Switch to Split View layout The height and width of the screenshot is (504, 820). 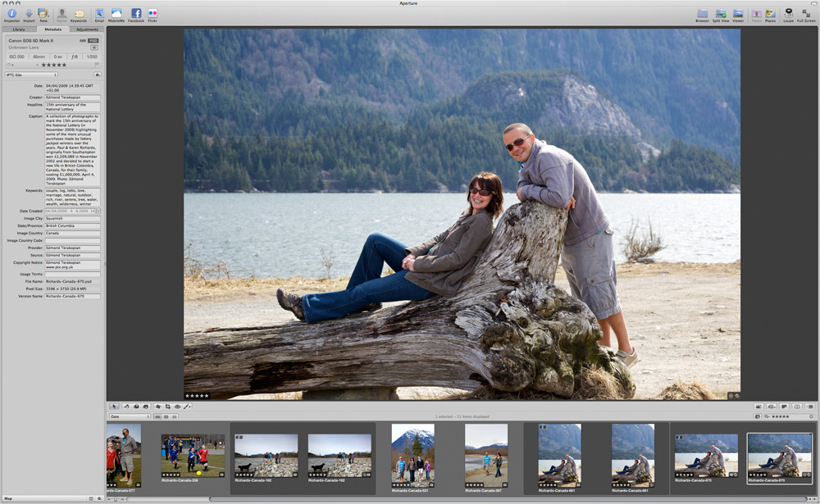point(721,13)
